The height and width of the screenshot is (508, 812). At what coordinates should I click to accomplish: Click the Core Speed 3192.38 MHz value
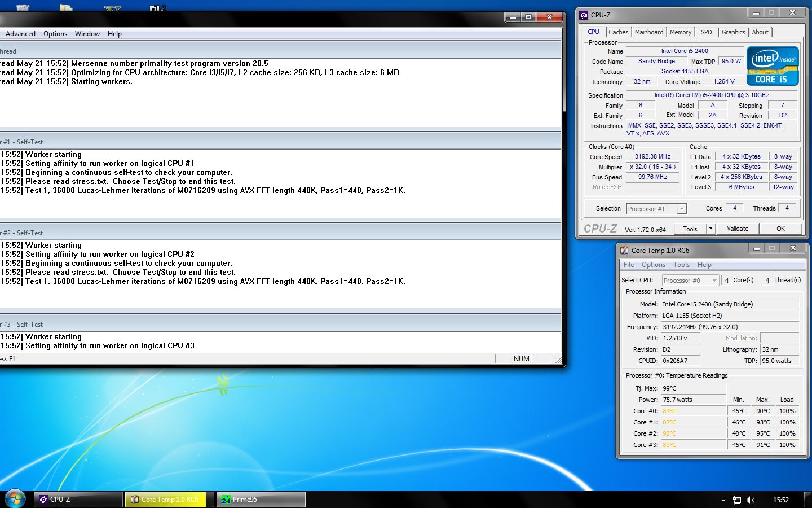tap(652, 157)
